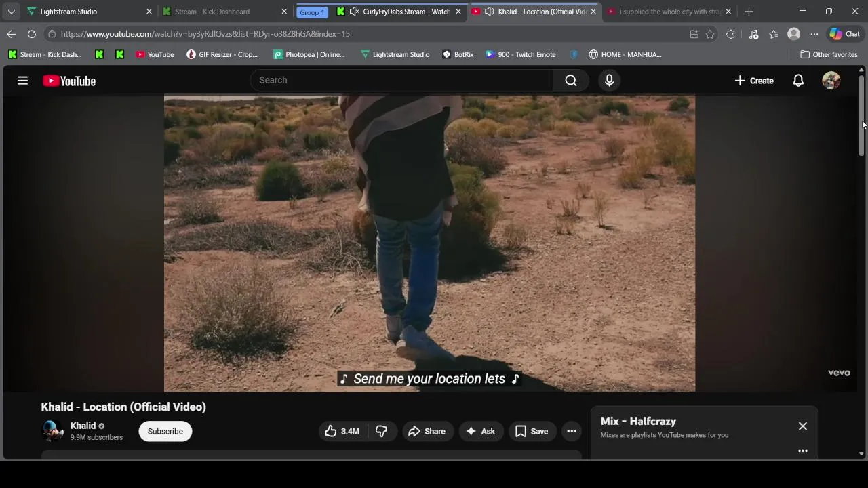Open favorites hub icon in toolbar
This screenshot has width=868, height=488.
click(774, 34)
